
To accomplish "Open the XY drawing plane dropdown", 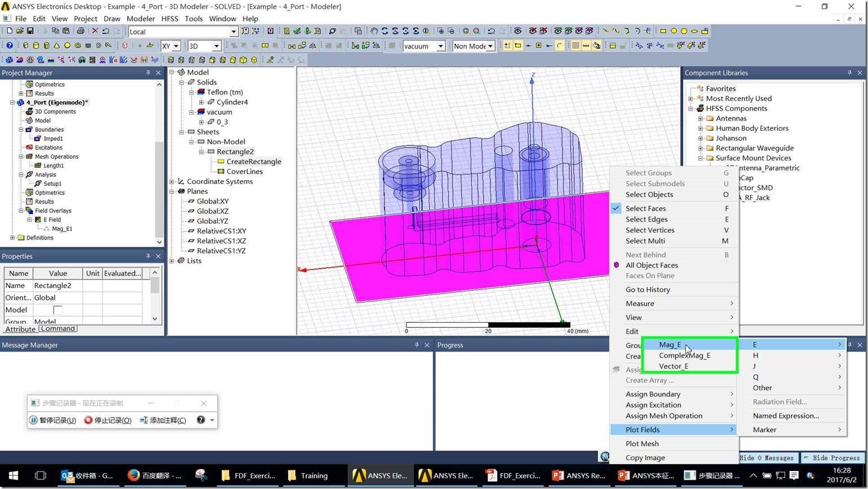I will (175, 46).
